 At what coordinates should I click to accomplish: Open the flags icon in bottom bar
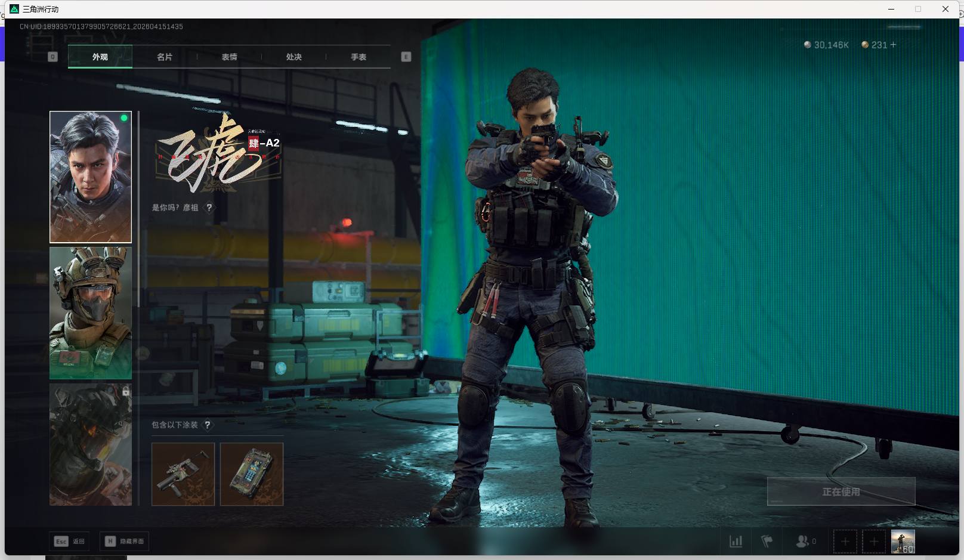(767, 542)
